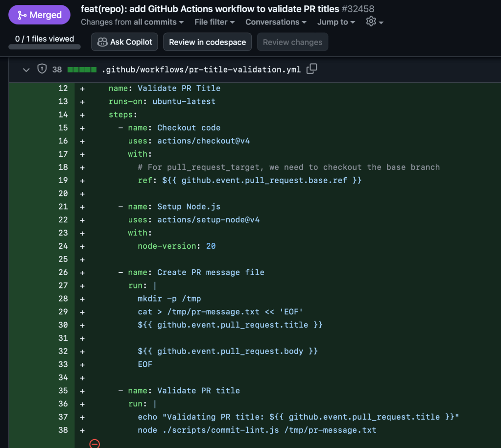Viewport: 501px width, 448px height.
Task: Open the .github/workflows/pr-title-validation.yml file link
Action: coord(201,70)
